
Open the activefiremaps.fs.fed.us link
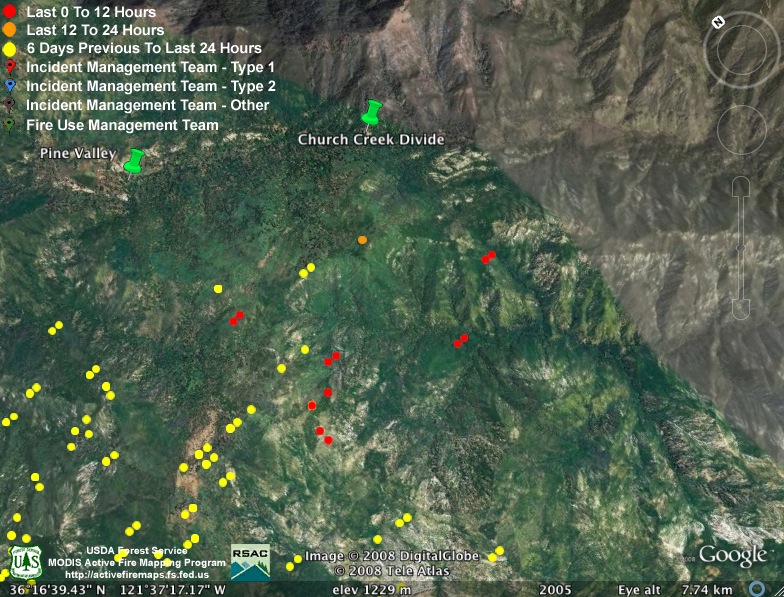pos(137,575)
